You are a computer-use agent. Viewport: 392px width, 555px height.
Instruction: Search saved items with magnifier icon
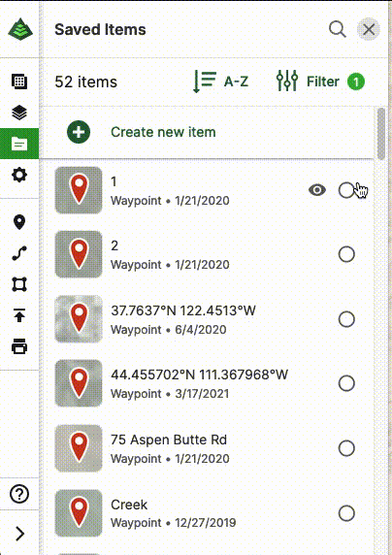click(337, 29)
